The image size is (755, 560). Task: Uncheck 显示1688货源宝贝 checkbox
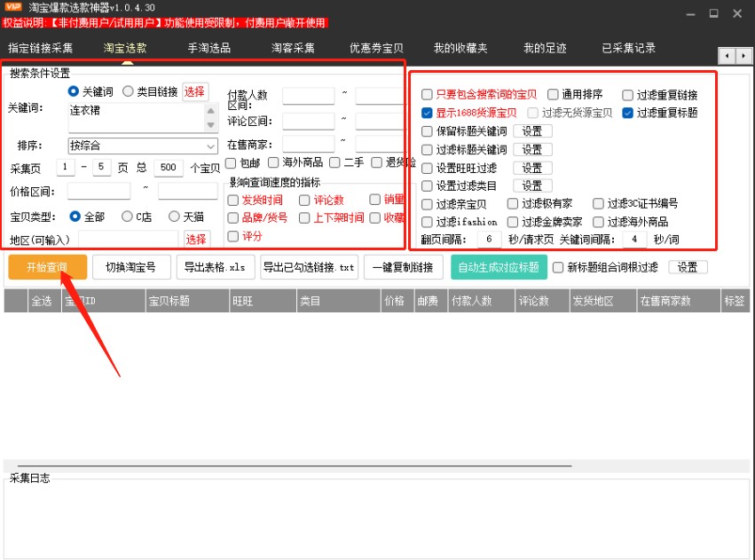[x=427, y=113]
